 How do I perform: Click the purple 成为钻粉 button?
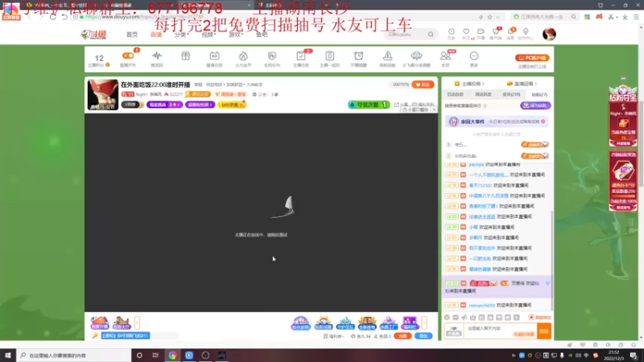[535, 106]
